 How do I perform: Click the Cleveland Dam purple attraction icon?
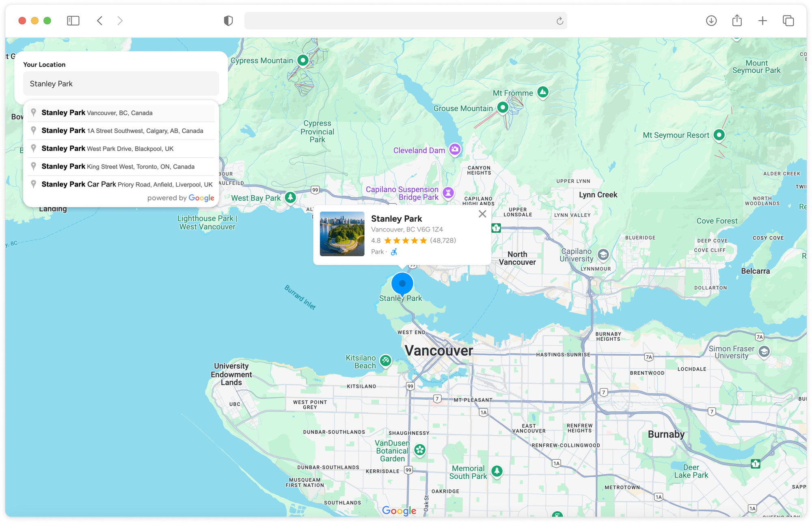[x=455, y=149]
